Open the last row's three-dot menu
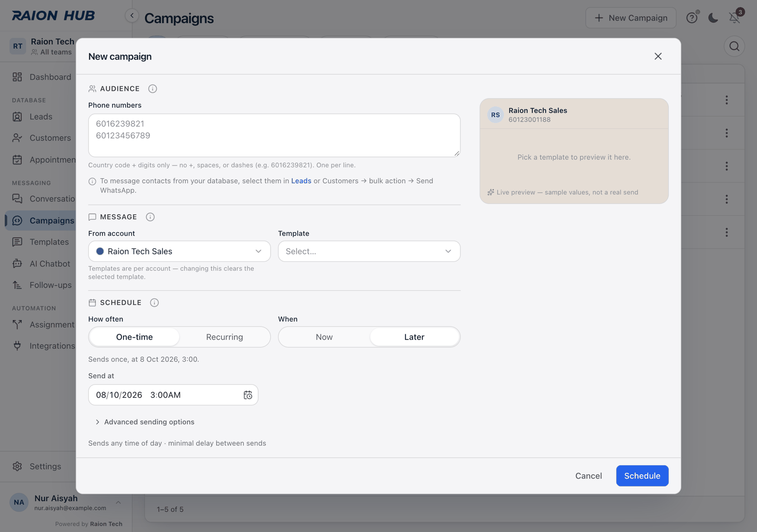 727,233
